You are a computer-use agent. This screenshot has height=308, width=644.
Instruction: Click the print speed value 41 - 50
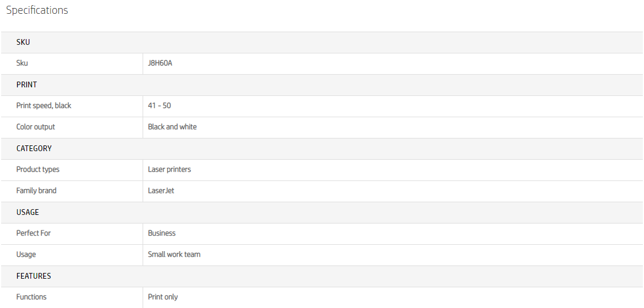click(x=159, y=106)
